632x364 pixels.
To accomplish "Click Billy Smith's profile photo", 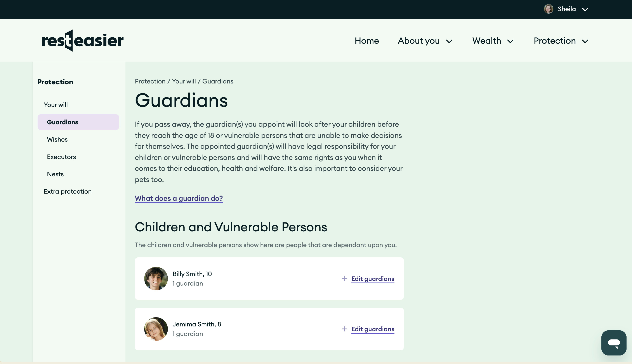I will [156, 279].
